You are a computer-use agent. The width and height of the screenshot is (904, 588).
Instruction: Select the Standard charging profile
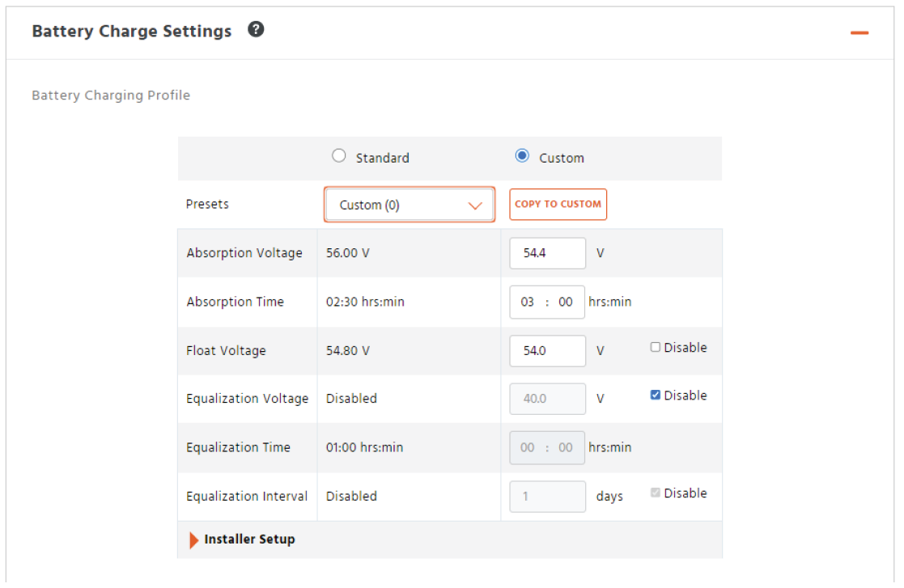pos(339,157)
